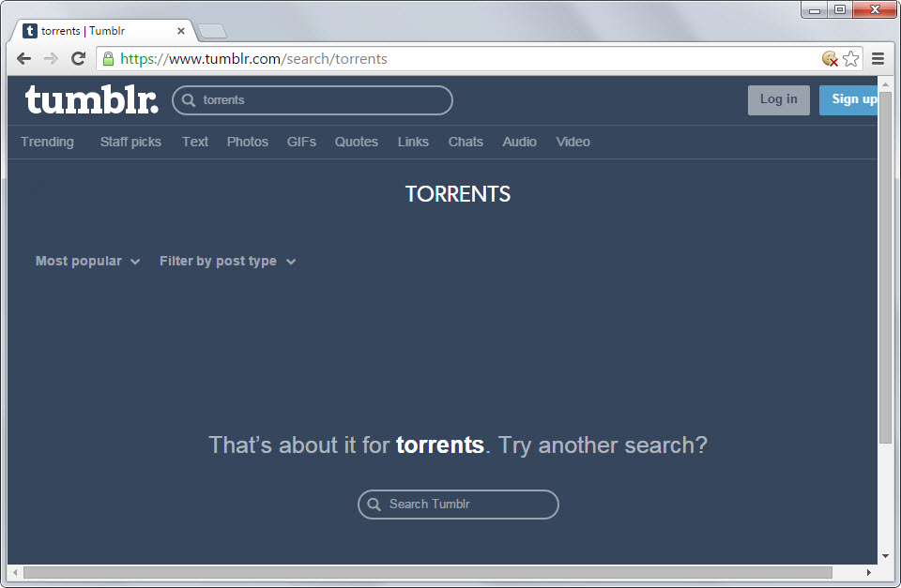
Task: Click the Sign up button
Action: (848, 100)
